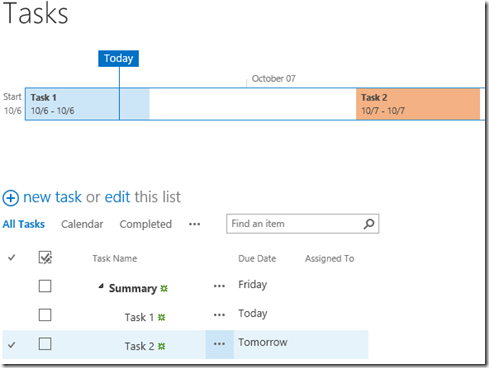The image size is (489, 368).
Task: Toggle the Summary row checkbox
Action: pos(45,286)
